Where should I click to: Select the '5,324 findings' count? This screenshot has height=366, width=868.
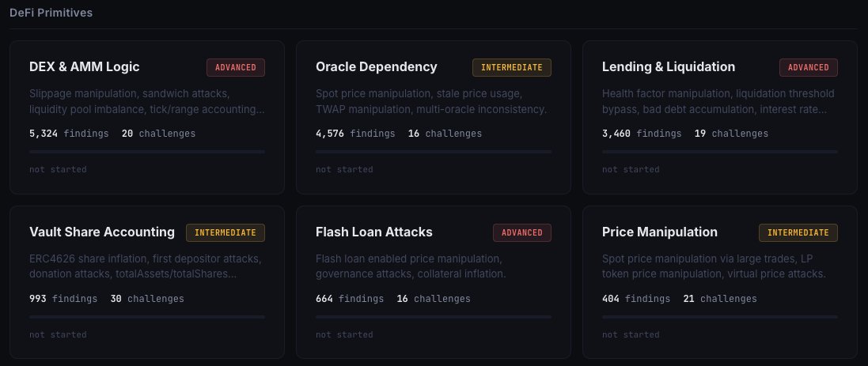[69, 134]
